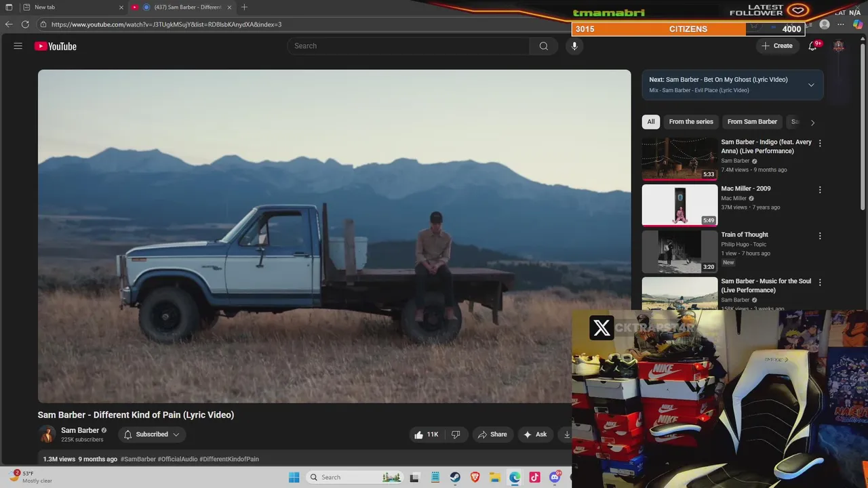The height and width of the screenshot is (488, 868).
Task: Open a new browser tab with plus
Action: pos(244,7)
